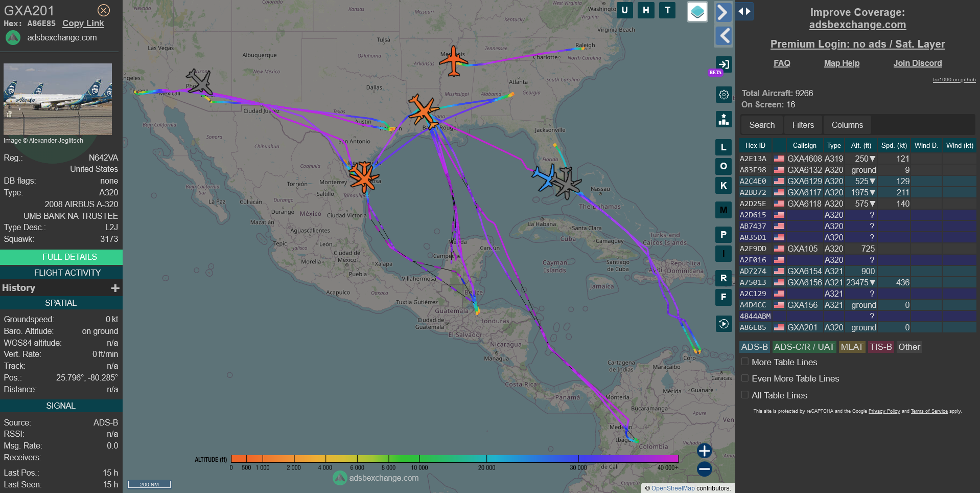Sort table by Wind (kt) column
This screenshot has width=980, height=493.
(x=960, y=146)
